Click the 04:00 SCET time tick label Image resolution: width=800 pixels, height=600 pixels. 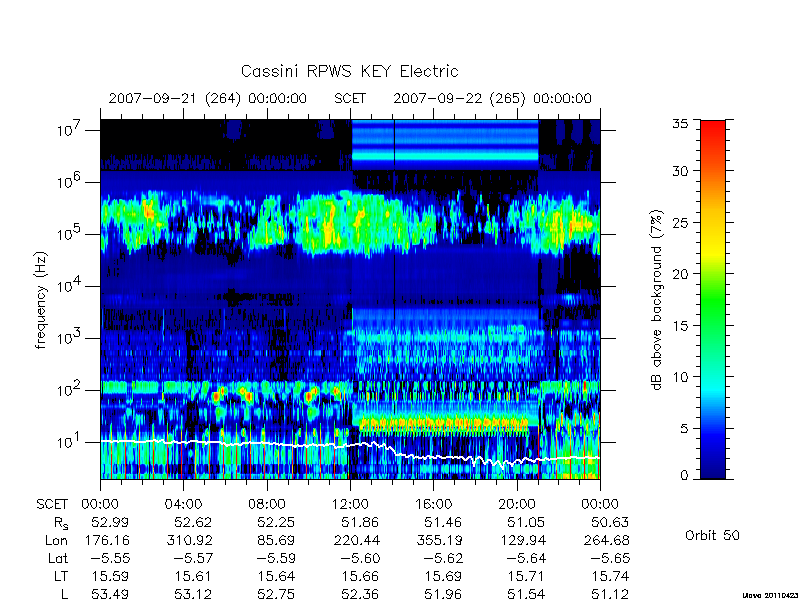point(183,504)
